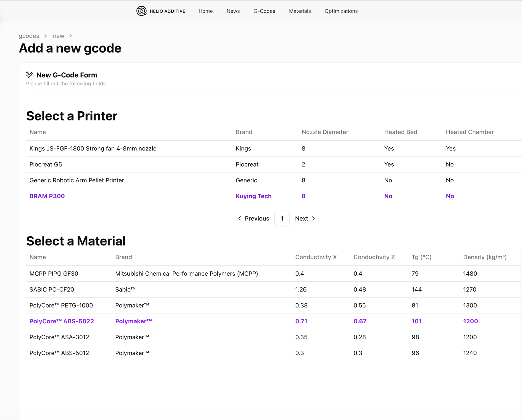The height and width of the screenshot is (420, 522).
Task: Choose PolyCore PETG-1000 material
Action: click(x=273, y=305)
